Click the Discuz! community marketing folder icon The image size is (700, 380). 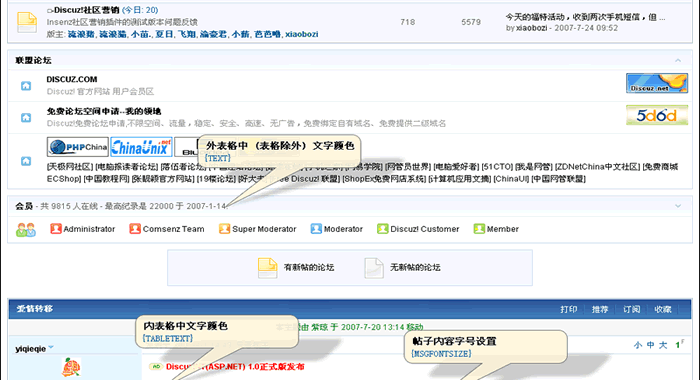(x=27, y=22)
